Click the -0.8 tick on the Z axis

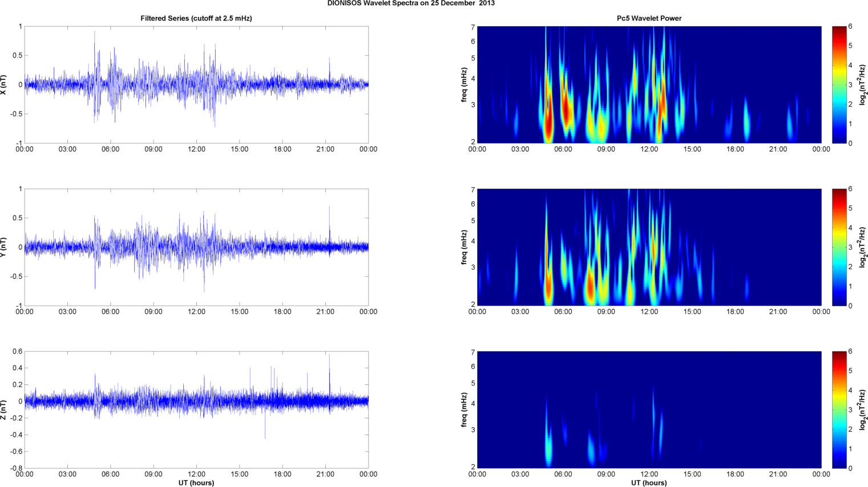coord(15,468)
